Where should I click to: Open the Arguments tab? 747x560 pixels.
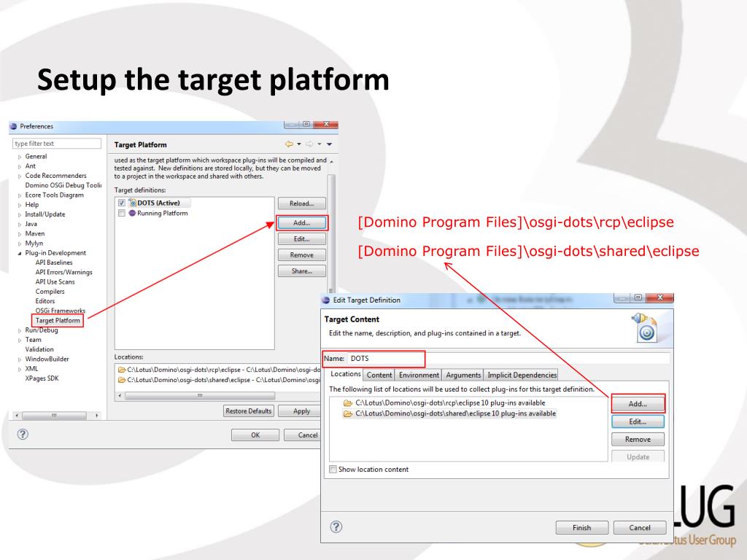click(x=463, y=376)
